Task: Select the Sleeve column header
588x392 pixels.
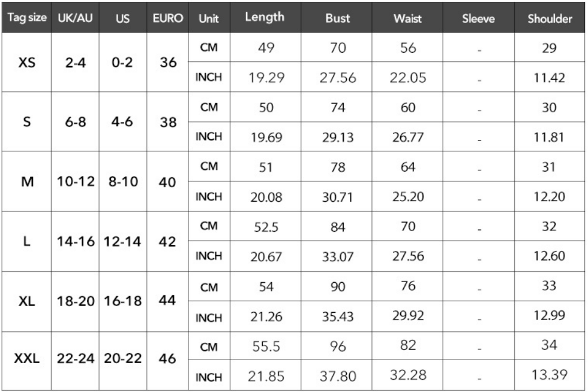Action: click(x=478, y=18)
